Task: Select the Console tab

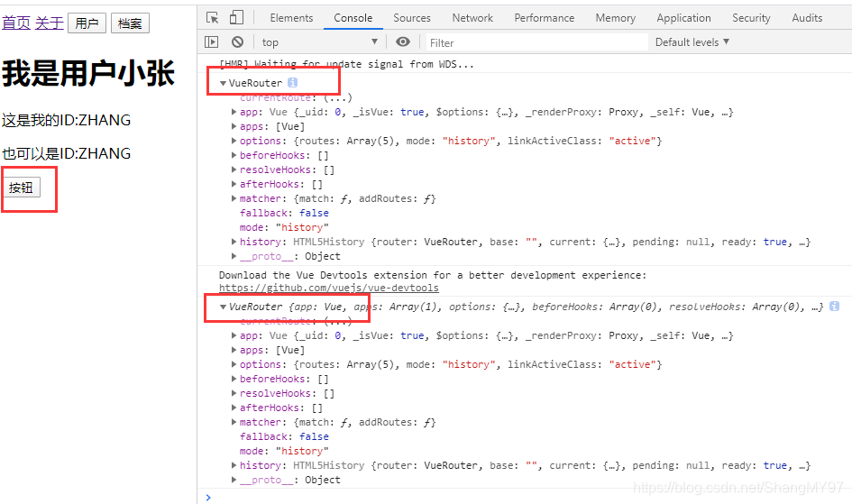Action: point(353,18)
